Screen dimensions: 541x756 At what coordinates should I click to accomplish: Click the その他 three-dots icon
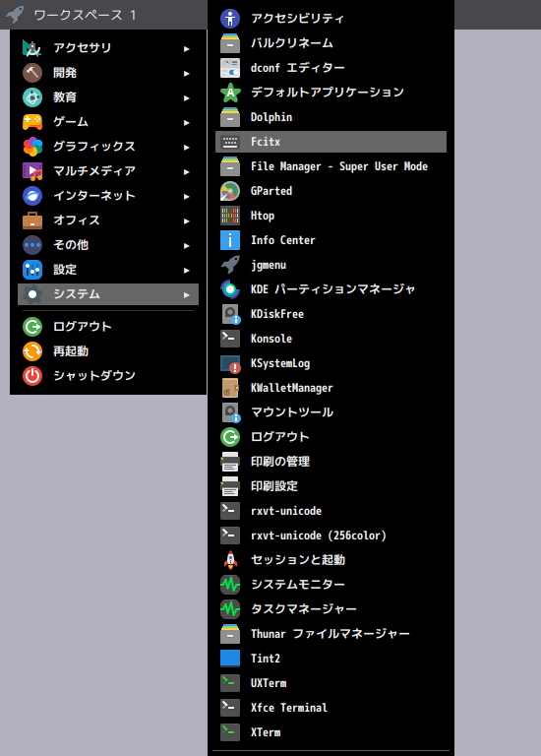coord(32,245)
